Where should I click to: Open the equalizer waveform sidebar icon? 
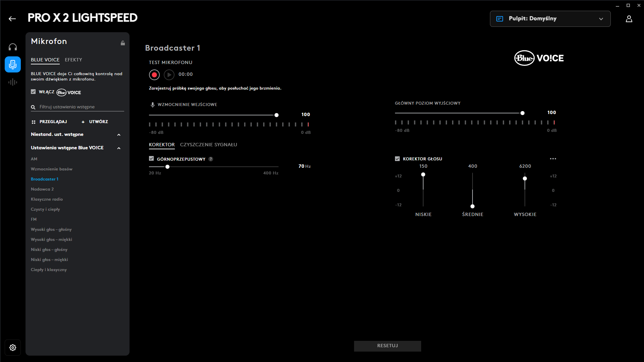[13, 82]
